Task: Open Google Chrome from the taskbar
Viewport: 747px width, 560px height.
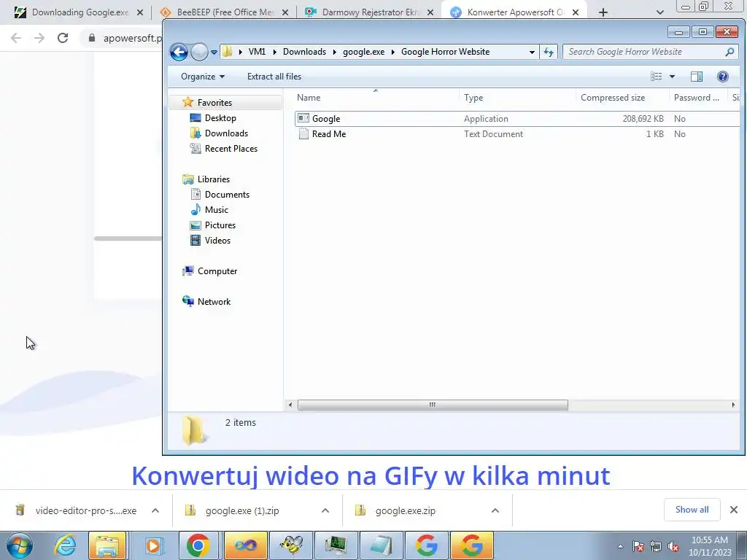Action: tap(198, 545)
